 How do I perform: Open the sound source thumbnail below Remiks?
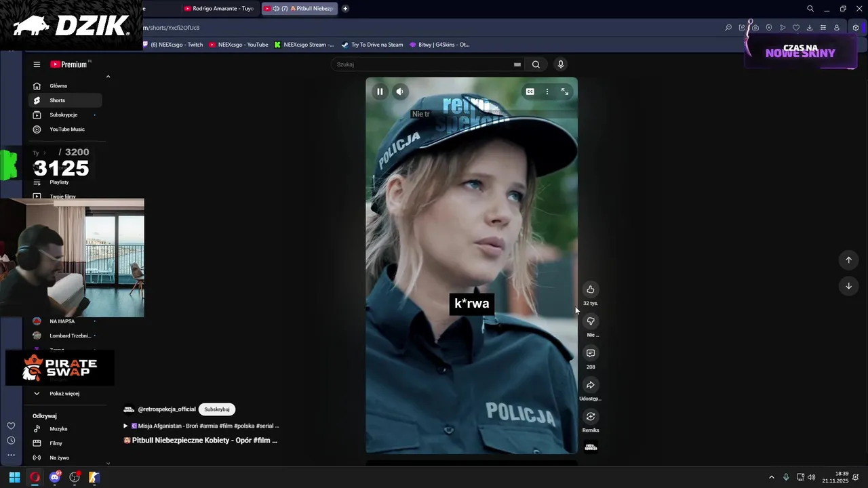click(591, 446)
